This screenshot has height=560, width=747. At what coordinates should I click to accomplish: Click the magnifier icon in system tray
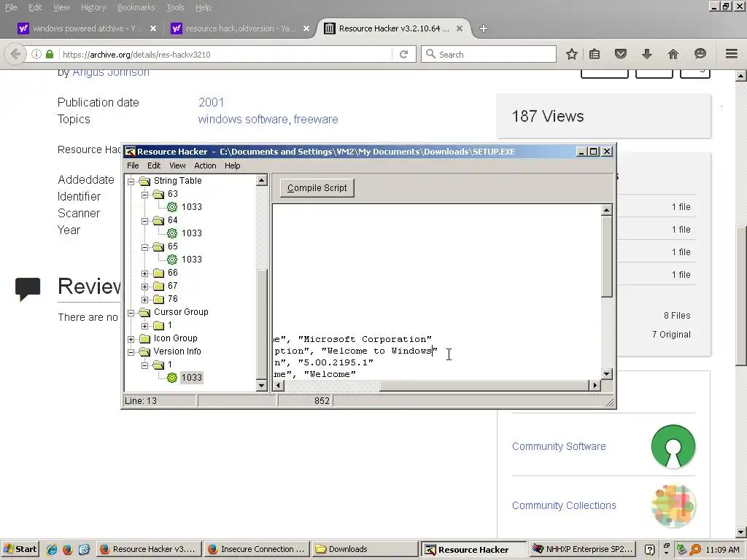pyautogui.click(x=695, y=550)
